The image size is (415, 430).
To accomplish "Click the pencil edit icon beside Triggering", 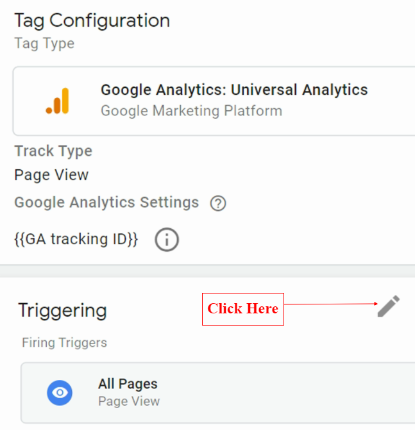I will (389, 306).
